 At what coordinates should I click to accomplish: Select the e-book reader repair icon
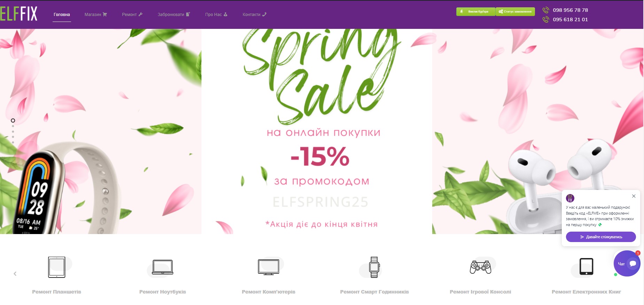pos(586,267)
